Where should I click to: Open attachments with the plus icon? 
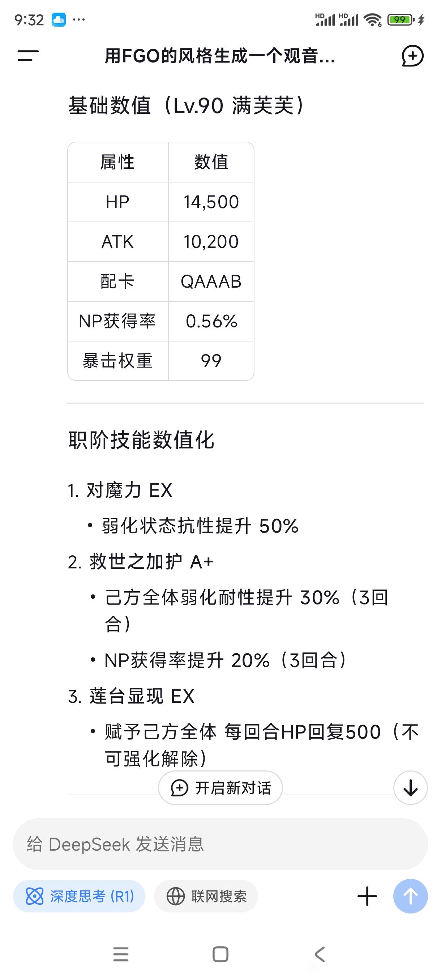click(x=367, y=896)
